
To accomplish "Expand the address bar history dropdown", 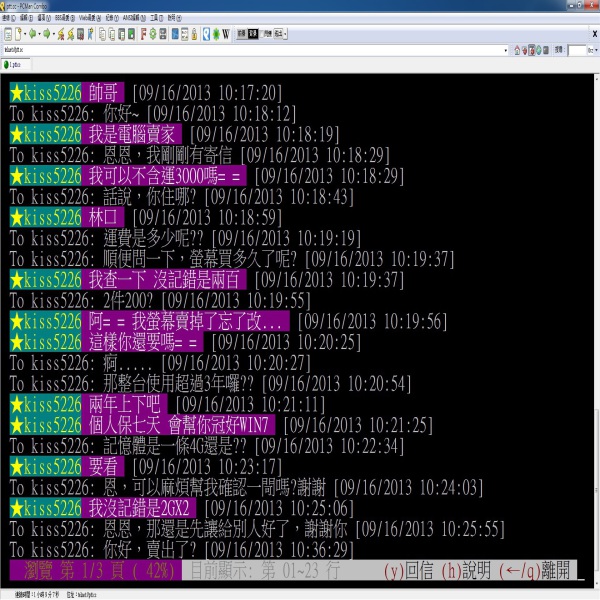I will pyautogui.click(x=505, y=50).
